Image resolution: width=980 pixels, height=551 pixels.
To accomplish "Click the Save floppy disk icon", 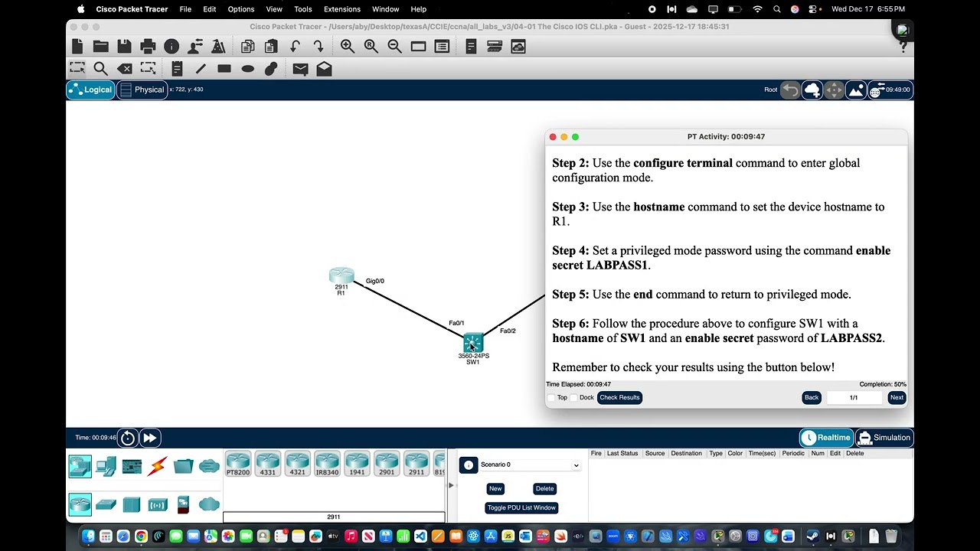I will click(x=124, y=47).
